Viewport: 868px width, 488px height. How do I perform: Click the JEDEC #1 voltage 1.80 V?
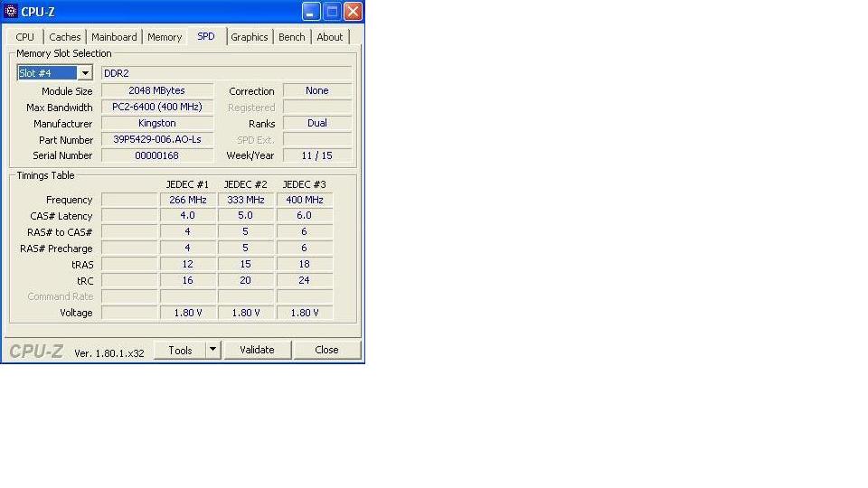[188, 314]
